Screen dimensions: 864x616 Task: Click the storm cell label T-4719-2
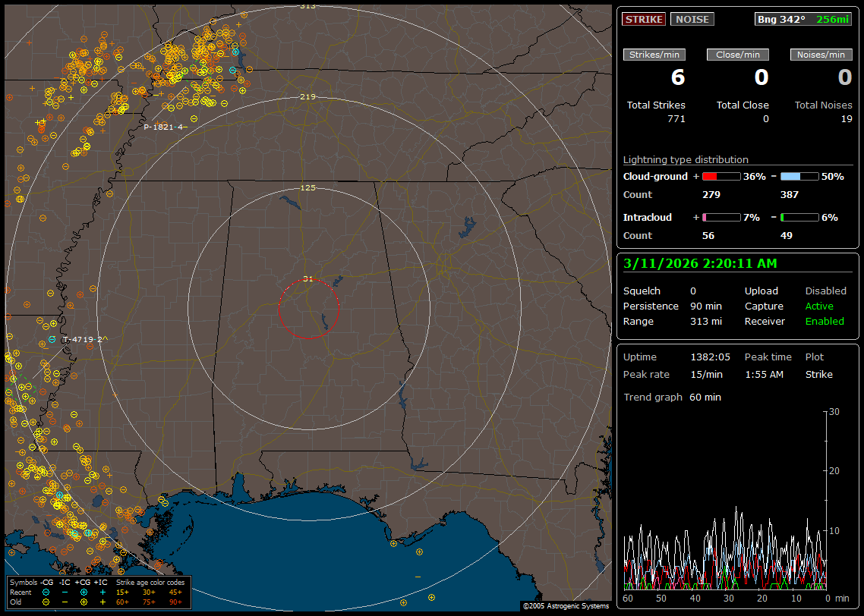(84, 339)
